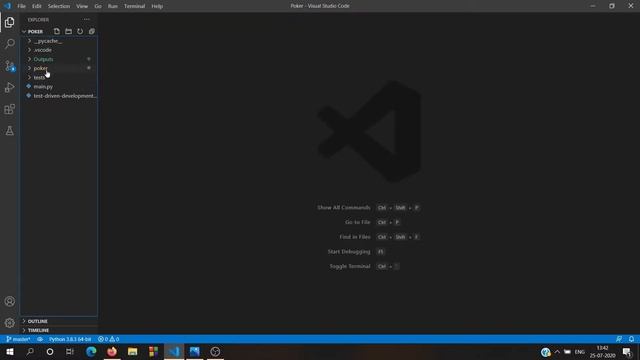Open Cortana from the taskbar
The width and height of the screenshot is (640, 360).
(x=50, y=351)
